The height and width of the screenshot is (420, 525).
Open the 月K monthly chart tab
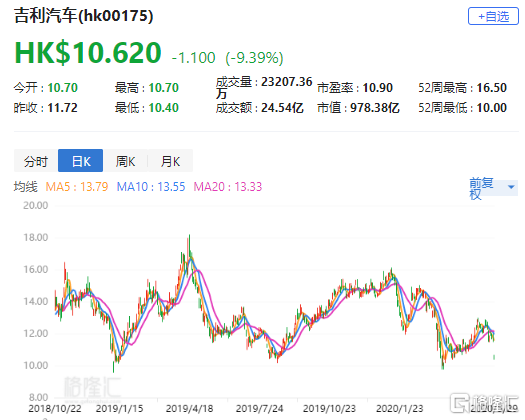[x=170, y=161]
